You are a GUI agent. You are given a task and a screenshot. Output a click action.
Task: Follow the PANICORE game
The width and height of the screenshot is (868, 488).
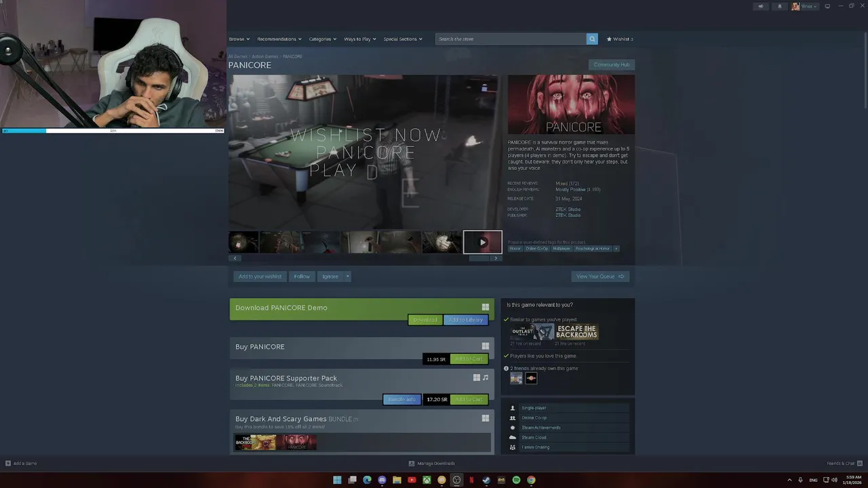click(x=302, y=277)
